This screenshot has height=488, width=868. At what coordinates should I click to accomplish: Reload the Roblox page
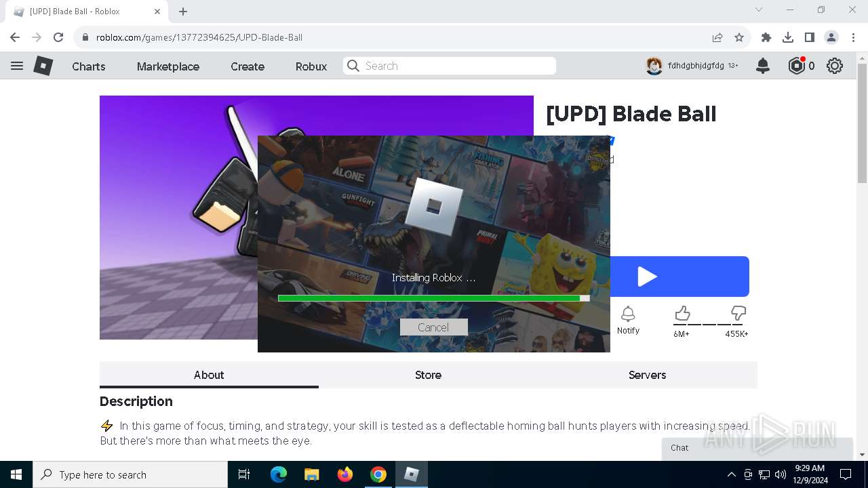pos(58,37)
